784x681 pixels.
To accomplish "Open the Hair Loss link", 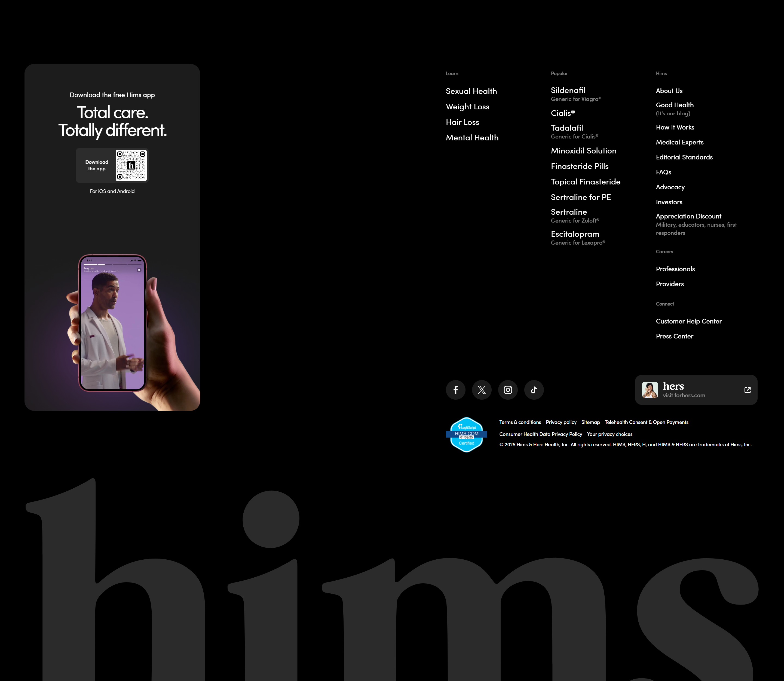I will point(462,122).
